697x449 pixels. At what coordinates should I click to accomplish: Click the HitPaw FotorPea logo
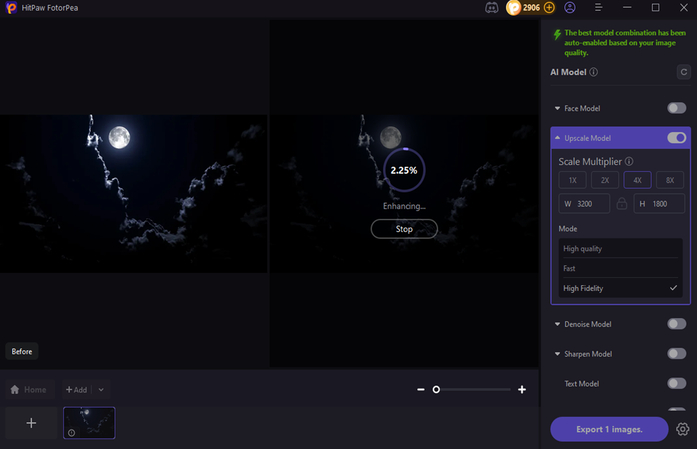coord(11,8)
